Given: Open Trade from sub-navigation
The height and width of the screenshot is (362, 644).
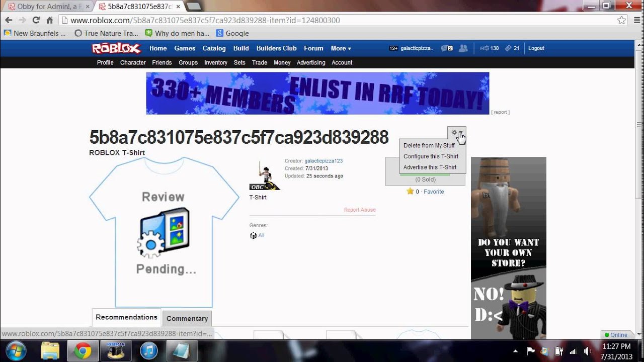Looking at the screenshot, I should (260, 62).
